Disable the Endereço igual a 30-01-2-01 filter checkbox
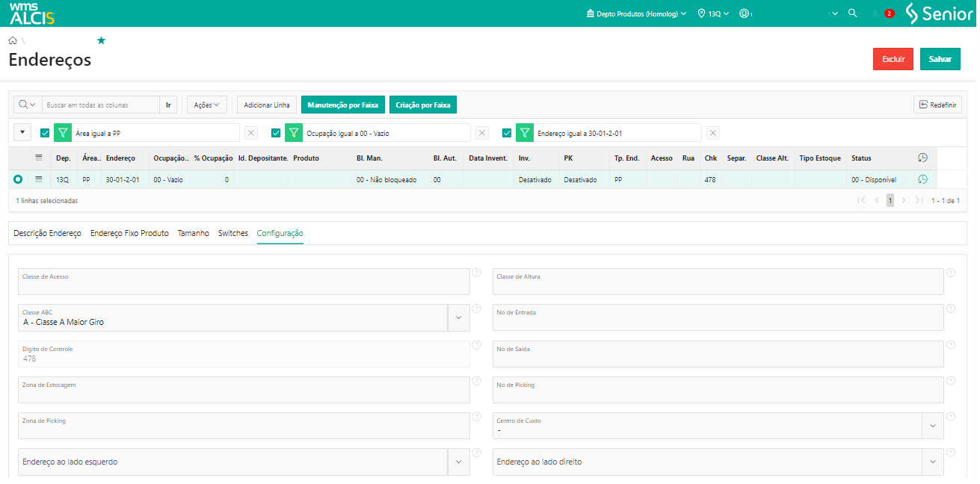Image resolution: width=980 pixels, height=484 pixels. point(507,133)
